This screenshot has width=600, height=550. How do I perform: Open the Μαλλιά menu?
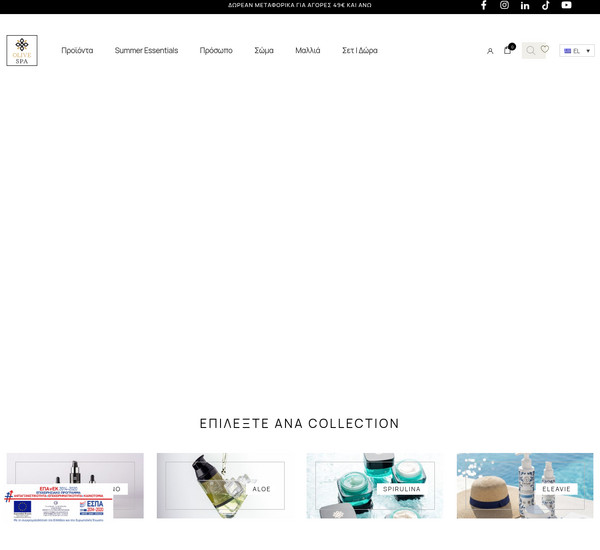308,51
